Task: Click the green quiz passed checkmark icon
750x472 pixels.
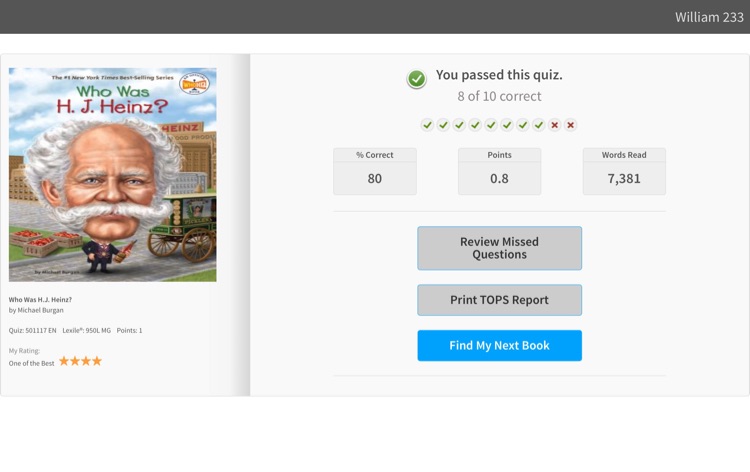Action: click(x=416, y=79)
